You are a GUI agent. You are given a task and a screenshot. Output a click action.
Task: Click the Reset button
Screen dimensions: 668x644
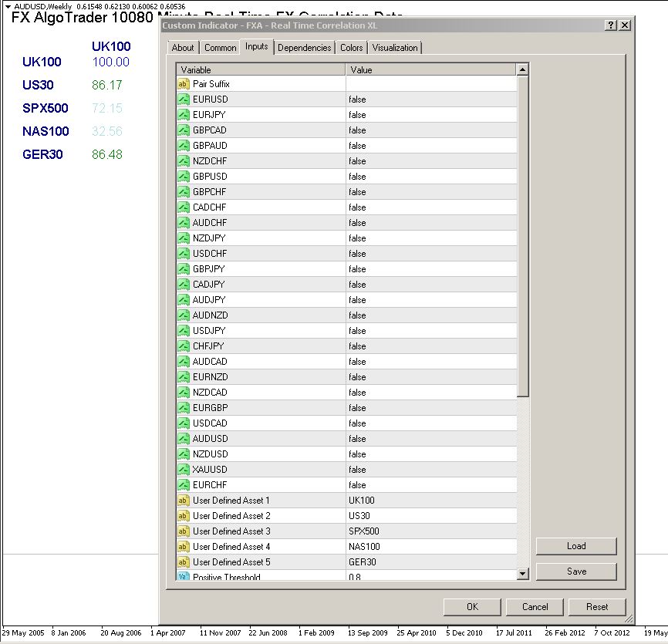click(x=597, y=607)
